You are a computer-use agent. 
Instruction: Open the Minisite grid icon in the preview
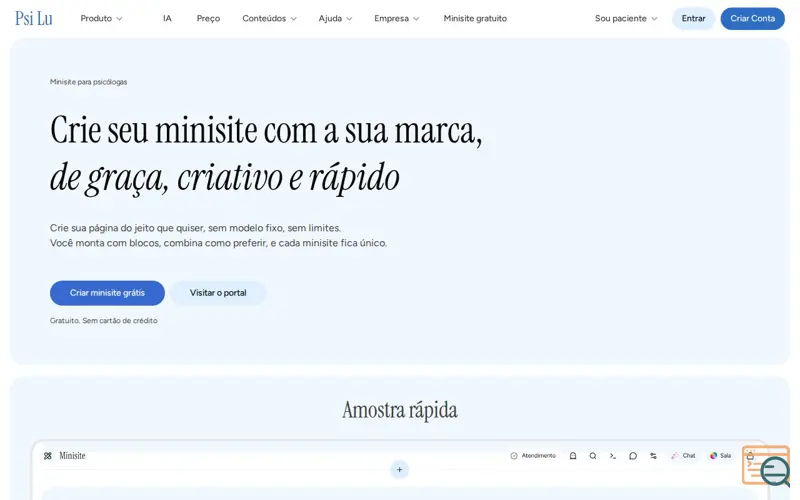coord(48,456)
